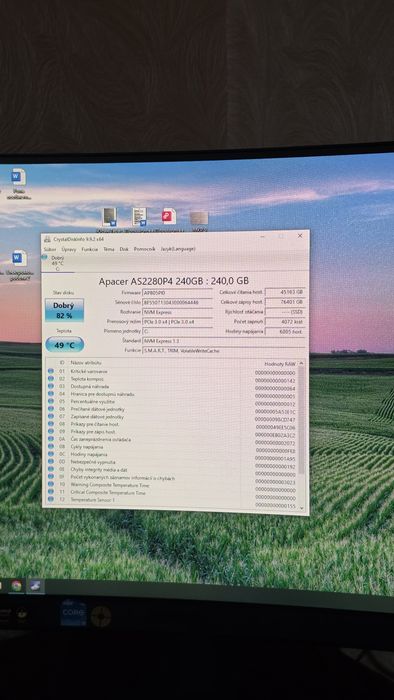Click the CrystalDiskInfo taskbar button
The image size is (394, 700).
pyautogui.click(x=35, y=586)
